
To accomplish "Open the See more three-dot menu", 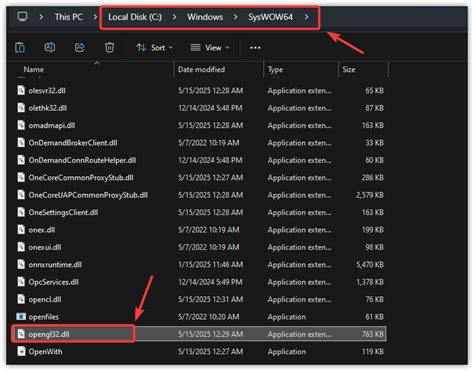I will point(255,48).
